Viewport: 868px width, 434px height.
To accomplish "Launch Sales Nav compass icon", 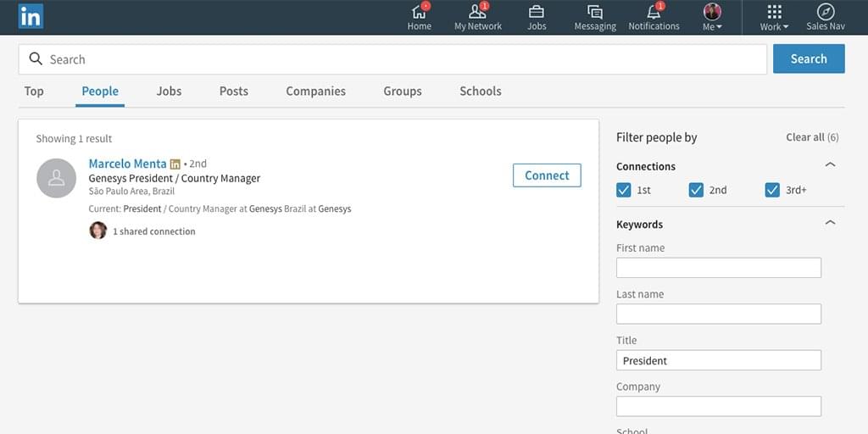I will (x=825, y=13).
